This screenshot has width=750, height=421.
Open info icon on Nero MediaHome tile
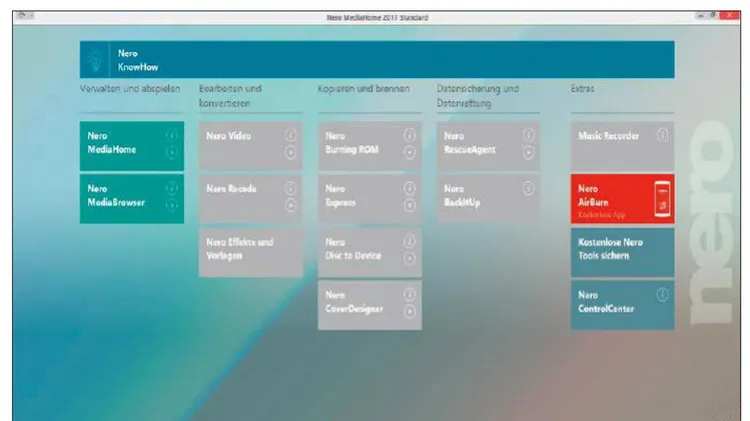171,135
